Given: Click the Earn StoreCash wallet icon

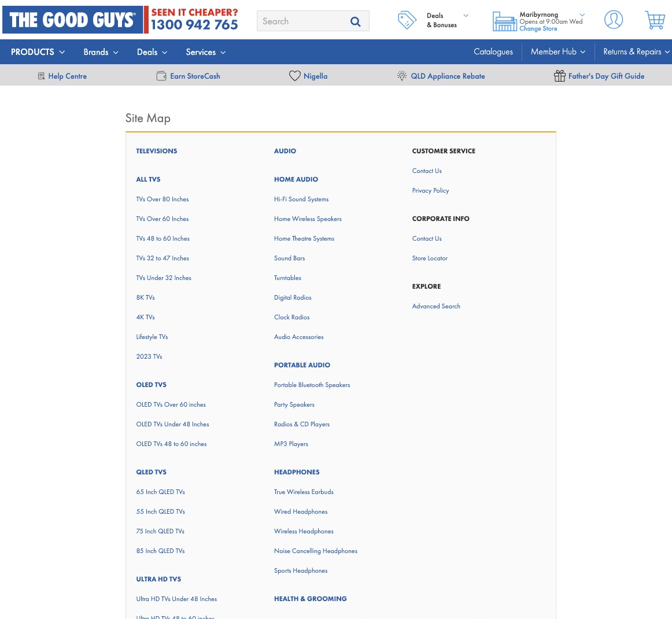Looking at the screenshot, I should point(161,76).
